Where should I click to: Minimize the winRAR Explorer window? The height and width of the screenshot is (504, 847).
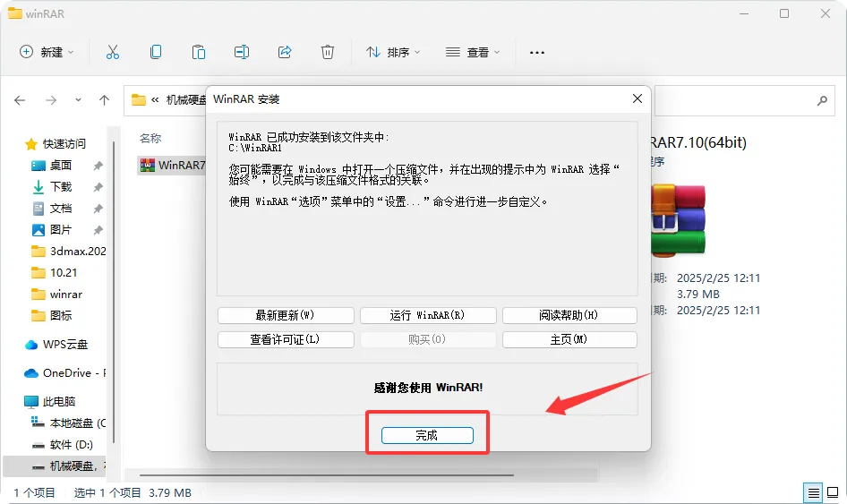[x=744, y=13]
